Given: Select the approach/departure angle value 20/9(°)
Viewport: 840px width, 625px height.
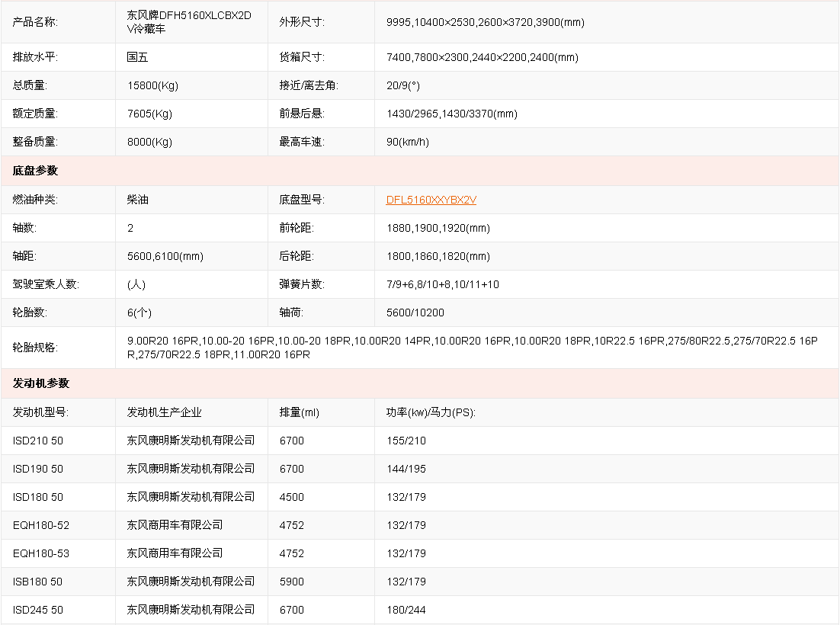Looking at the screenshot, I should (403, 85).
